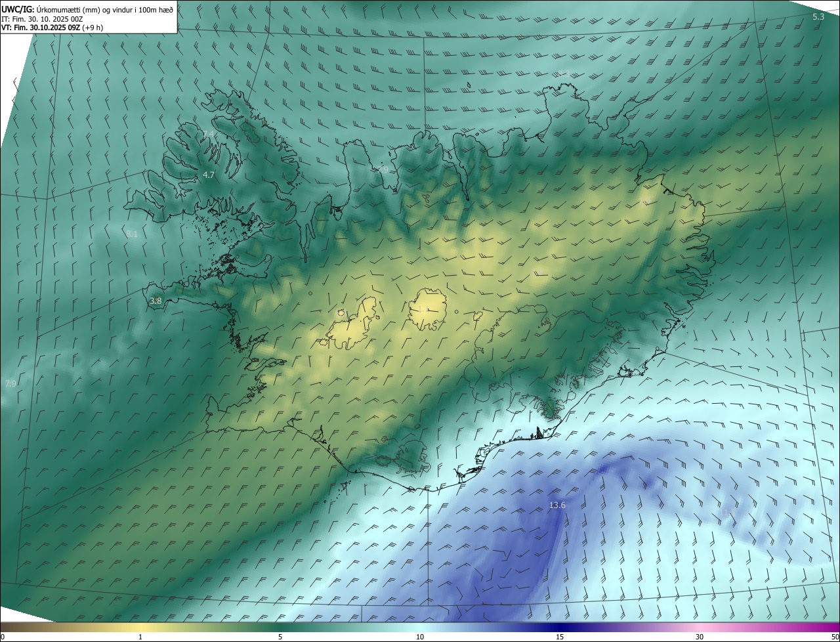Click the color scale tick labeled 10

[x=420, y=637]
